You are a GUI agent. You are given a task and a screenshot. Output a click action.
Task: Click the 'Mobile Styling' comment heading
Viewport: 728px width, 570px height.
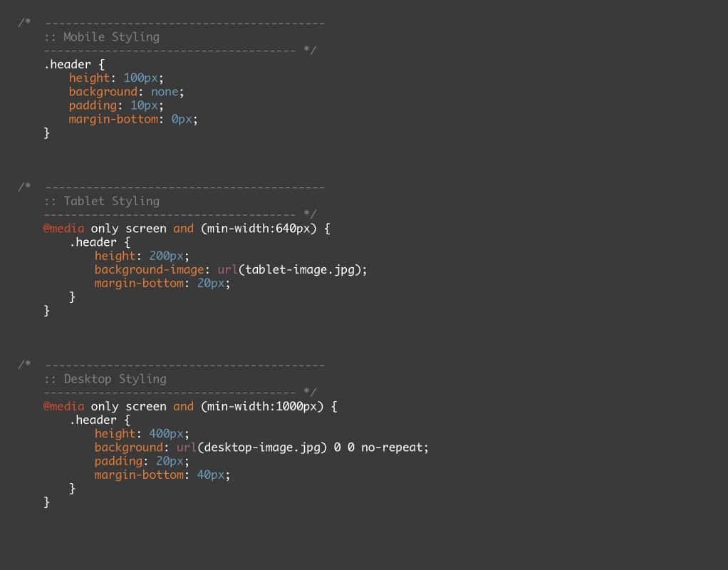click(111, 37)
